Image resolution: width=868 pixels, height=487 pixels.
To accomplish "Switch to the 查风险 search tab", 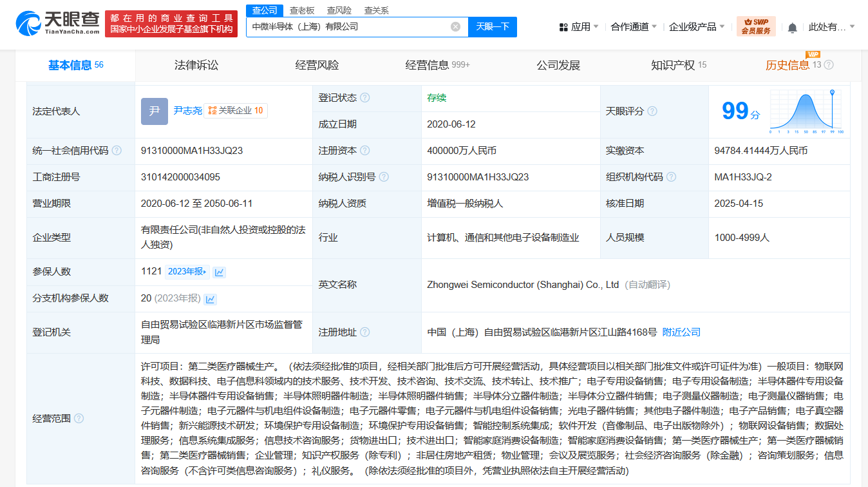I will tap(339, 10).
